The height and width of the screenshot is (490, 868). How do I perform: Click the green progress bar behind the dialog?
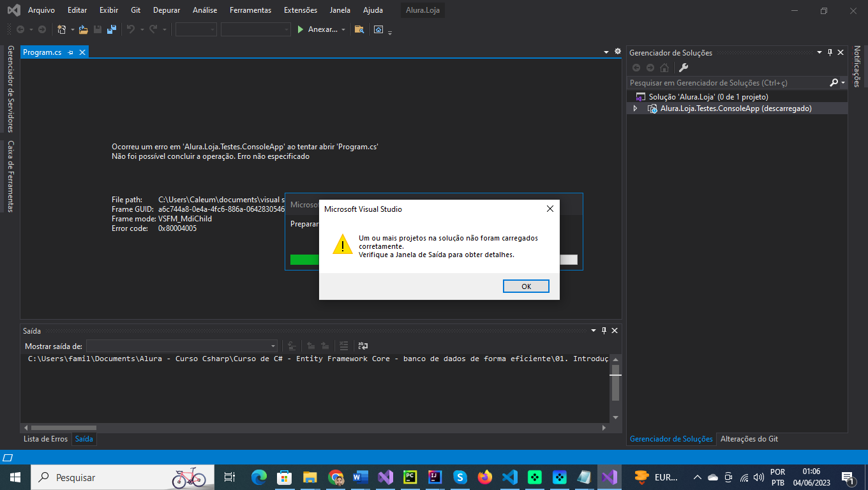pos(304,260)
